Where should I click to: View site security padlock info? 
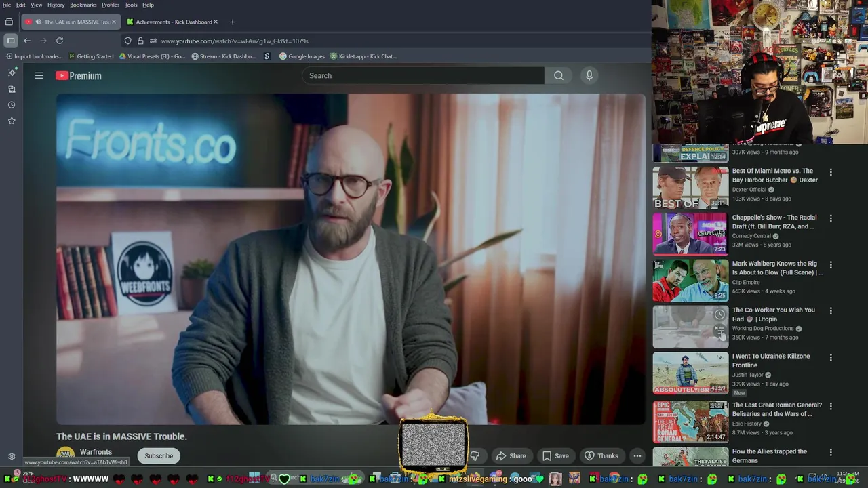140,41
